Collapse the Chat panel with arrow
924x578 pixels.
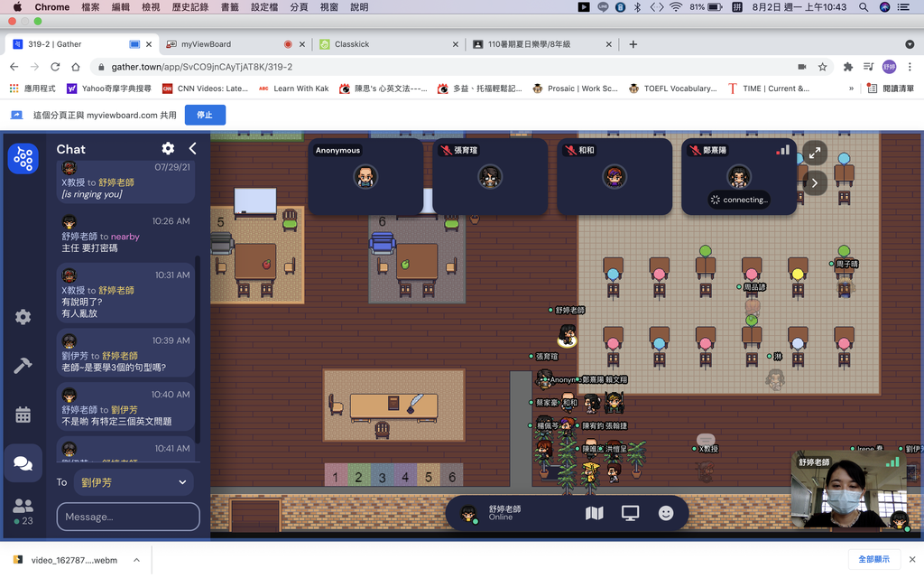(193, 149)
